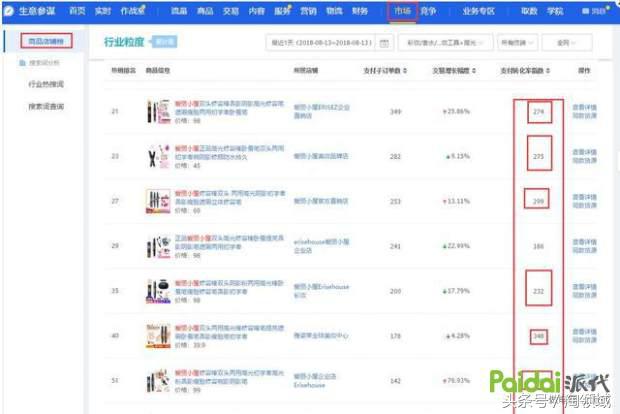Select 商品店铺榜 in the sidebar
The image size is (620, 414).
[x=46, y=41]
